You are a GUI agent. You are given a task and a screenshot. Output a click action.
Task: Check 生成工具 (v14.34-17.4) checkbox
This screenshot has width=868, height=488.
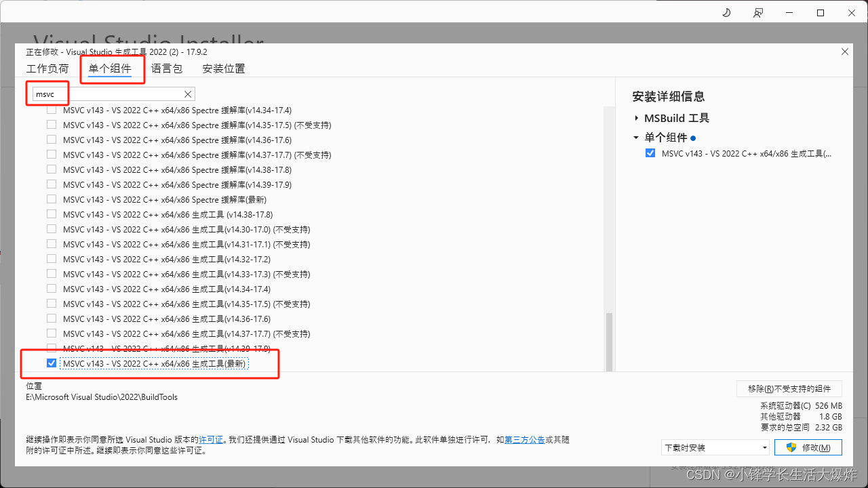(52, 289)
